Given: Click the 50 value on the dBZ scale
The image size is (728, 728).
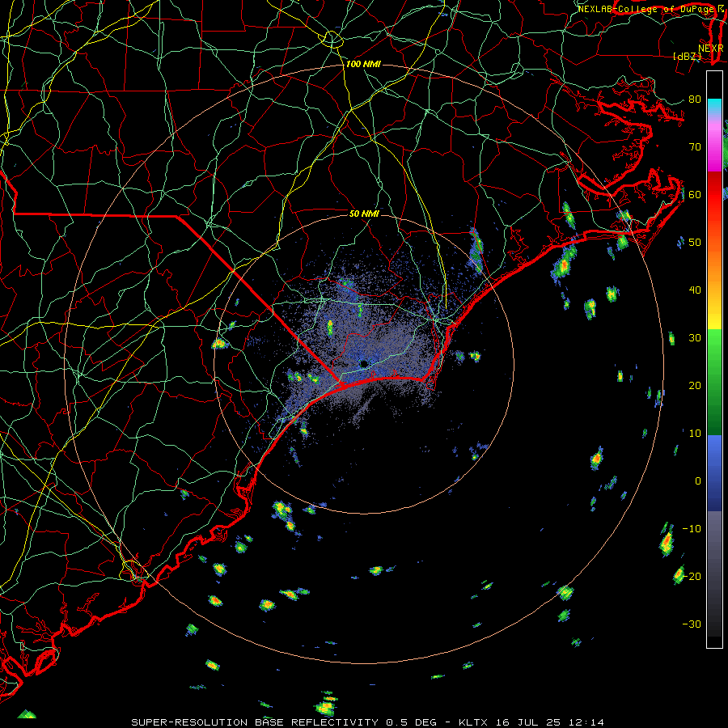Looking at the screenshot, I should pos(695,243).
